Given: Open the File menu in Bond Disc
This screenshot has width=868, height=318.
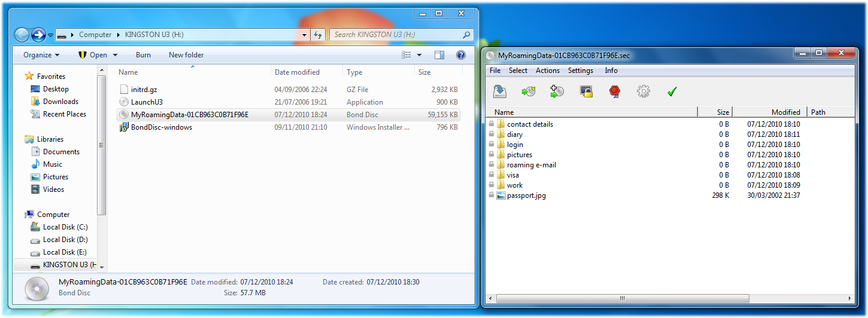Looking at the screenshot, I should [495, 71].
